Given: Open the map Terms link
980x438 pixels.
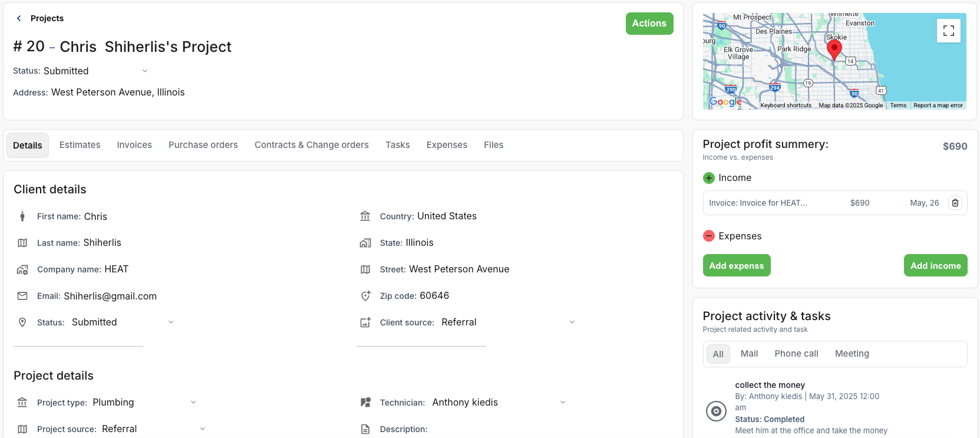Looking at the screenshot, I should point(898,106).
